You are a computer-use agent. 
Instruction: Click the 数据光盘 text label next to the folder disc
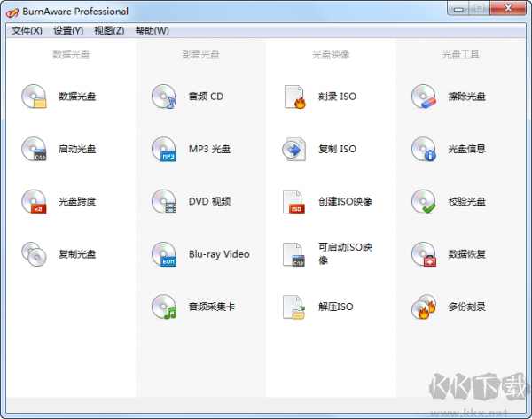(77, 97)
